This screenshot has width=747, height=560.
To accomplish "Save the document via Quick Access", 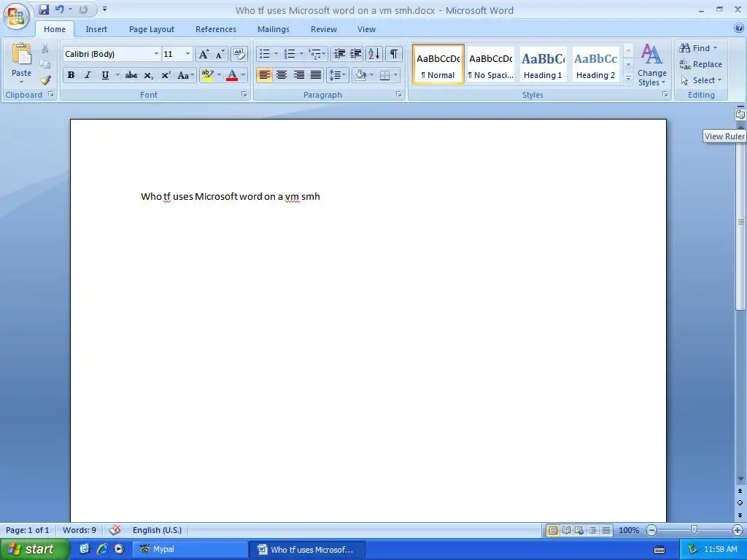I will (x=43, y=9).
